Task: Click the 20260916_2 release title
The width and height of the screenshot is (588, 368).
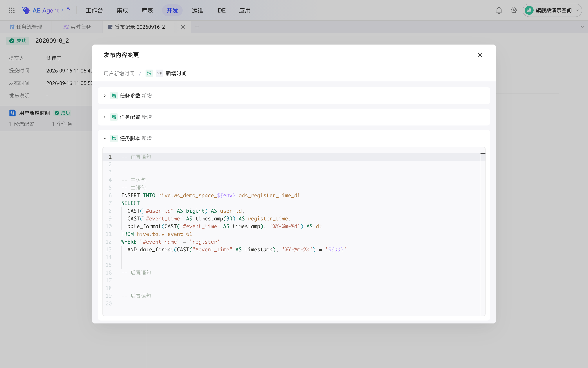Action: click(x=52, y=41)
